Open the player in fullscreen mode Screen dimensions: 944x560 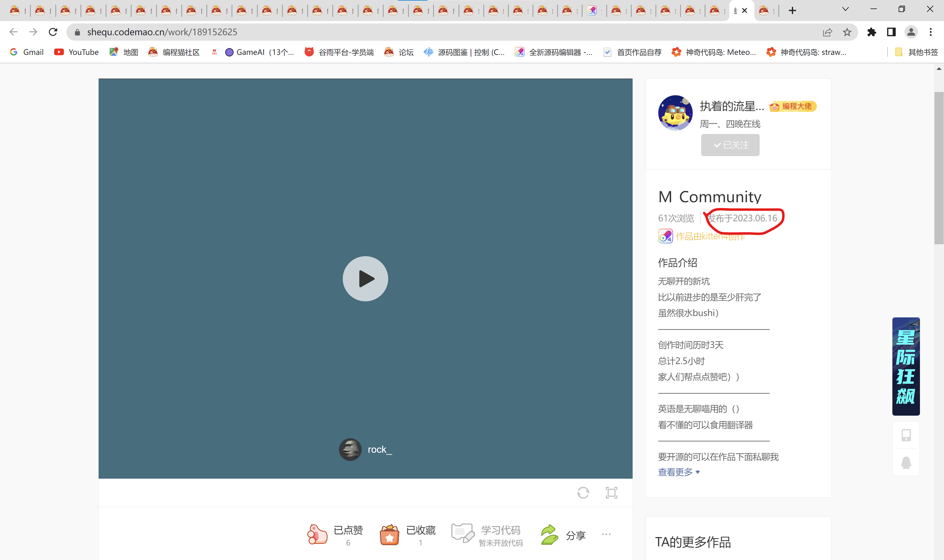click(611, 493)
